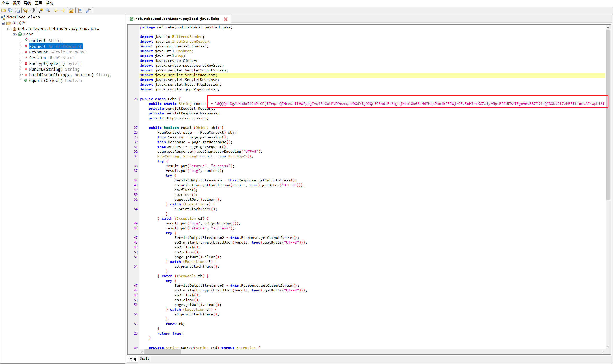
Task: Click the sync with editor arrows icon
Action: pos(26,10)
